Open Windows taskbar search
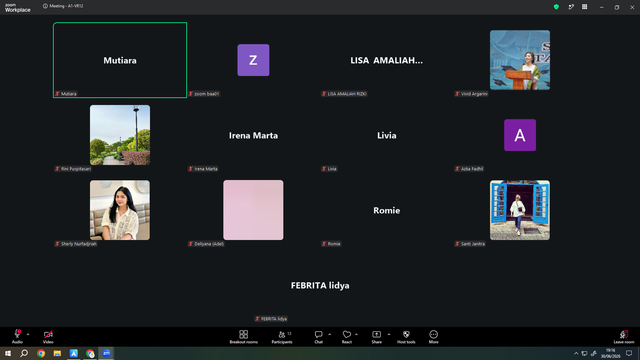This screenshot has width=640, height=360. (x=24, y=353)
